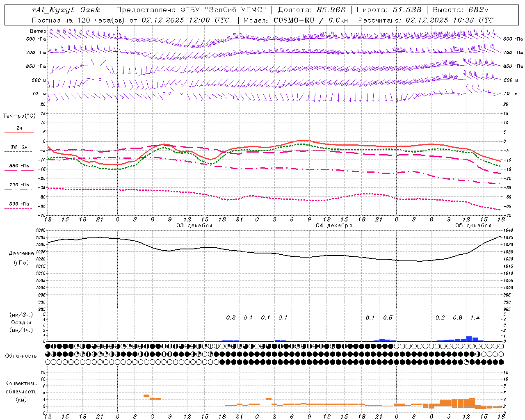Click the '05 декабря' date label
Viewport: 525px width, 420px height.
pos(473,226)
